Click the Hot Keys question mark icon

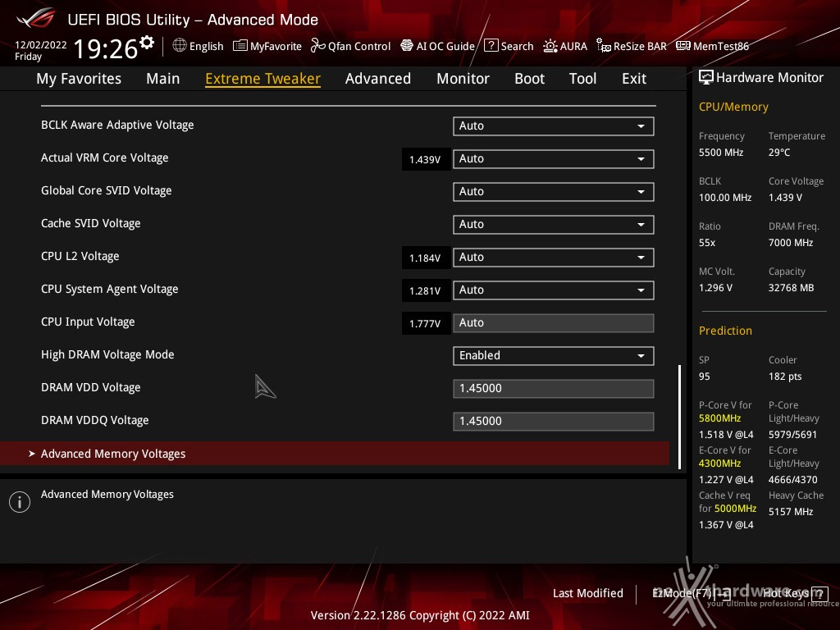(819, 594)
